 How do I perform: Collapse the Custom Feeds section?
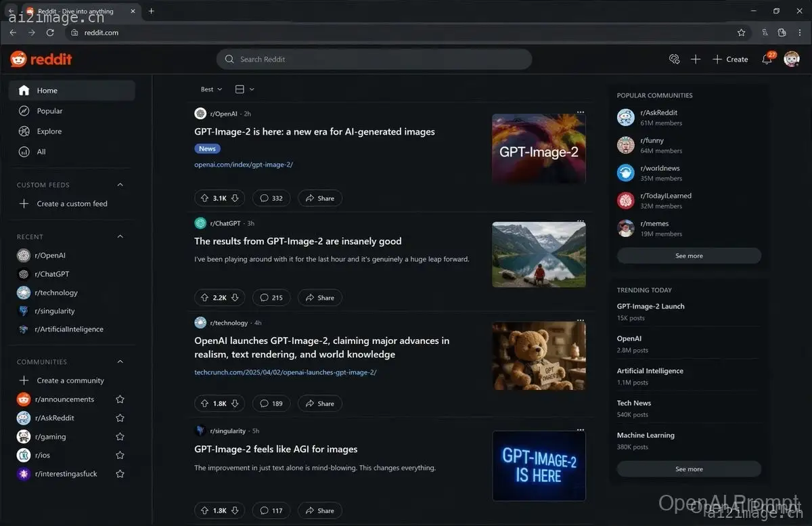click(120, 185)
